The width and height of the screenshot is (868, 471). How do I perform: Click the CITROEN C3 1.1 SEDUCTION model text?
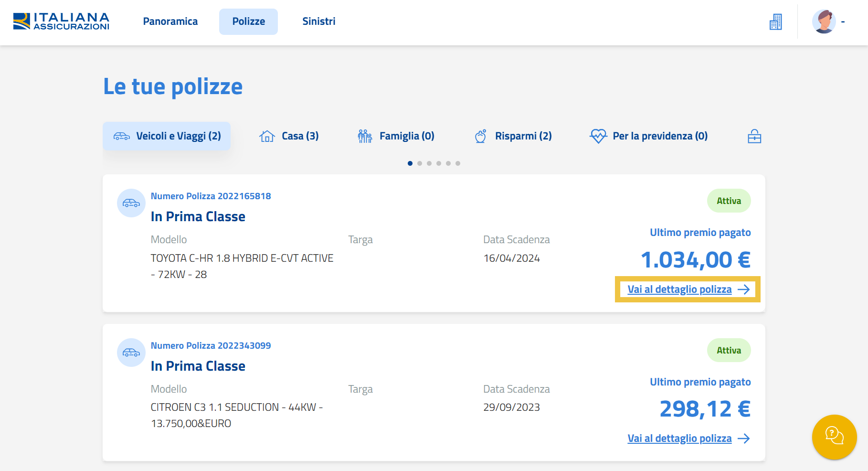(x=237, y=416)
